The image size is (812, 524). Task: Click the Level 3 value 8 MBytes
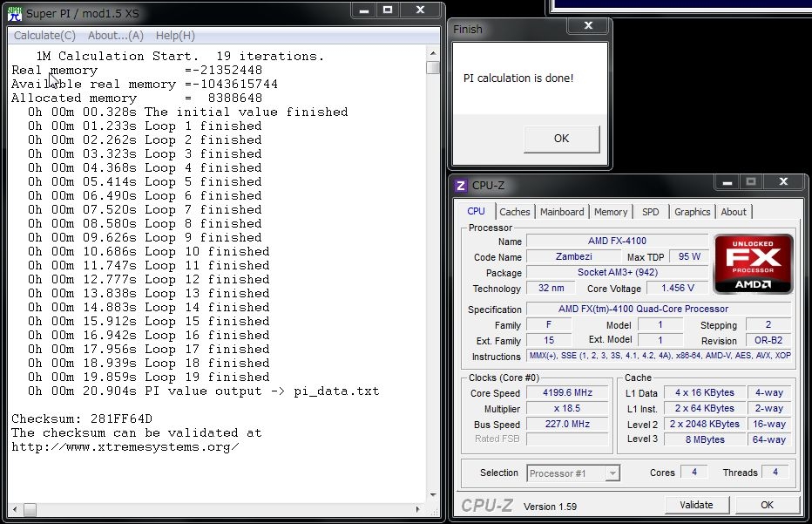(x=704, y=439)
